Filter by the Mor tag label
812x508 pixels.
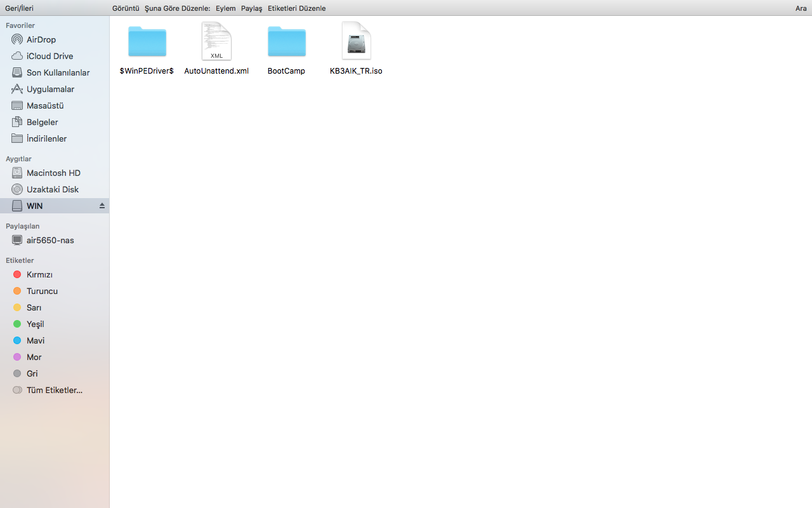click(x=34, y=357)
